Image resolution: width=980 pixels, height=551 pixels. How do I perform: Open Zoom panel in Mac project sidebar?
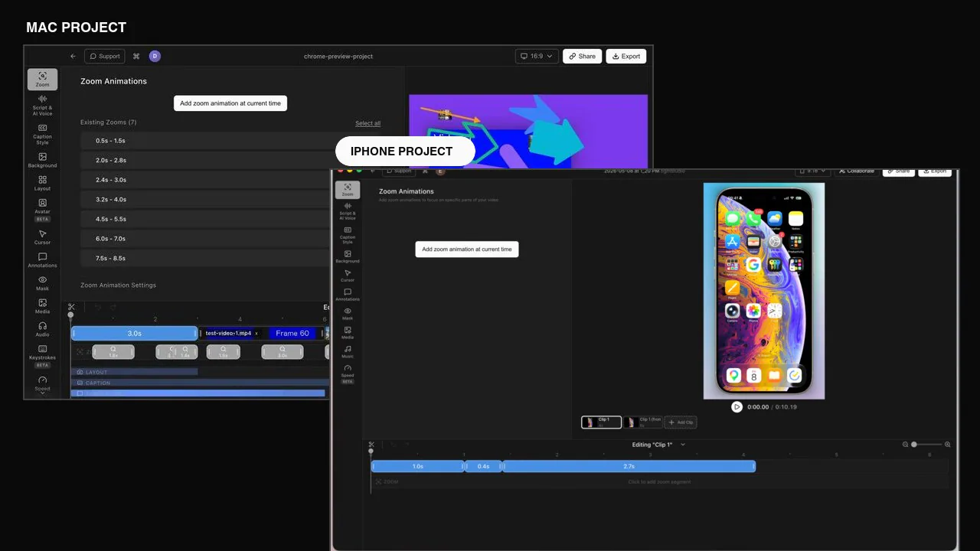[x=42, y=79]
